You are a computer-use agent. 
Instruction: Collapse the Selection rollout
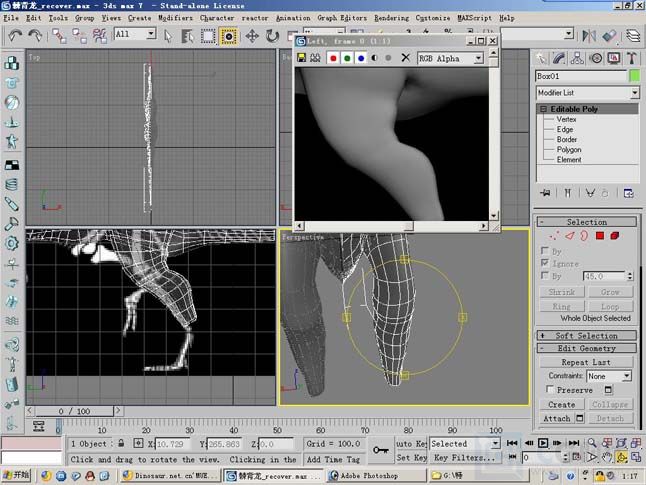pyautogui.click(x=587, y=222)
